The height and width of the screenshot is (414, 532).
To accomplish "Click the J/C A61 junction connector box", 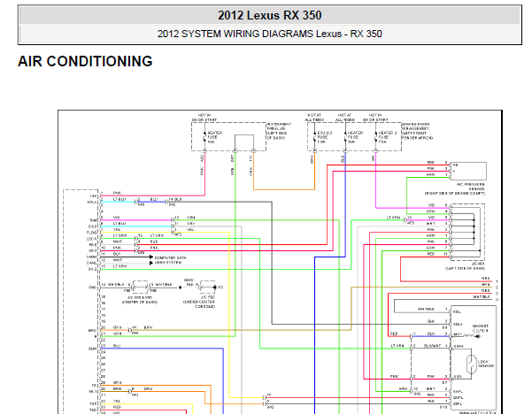I will 467,233.
